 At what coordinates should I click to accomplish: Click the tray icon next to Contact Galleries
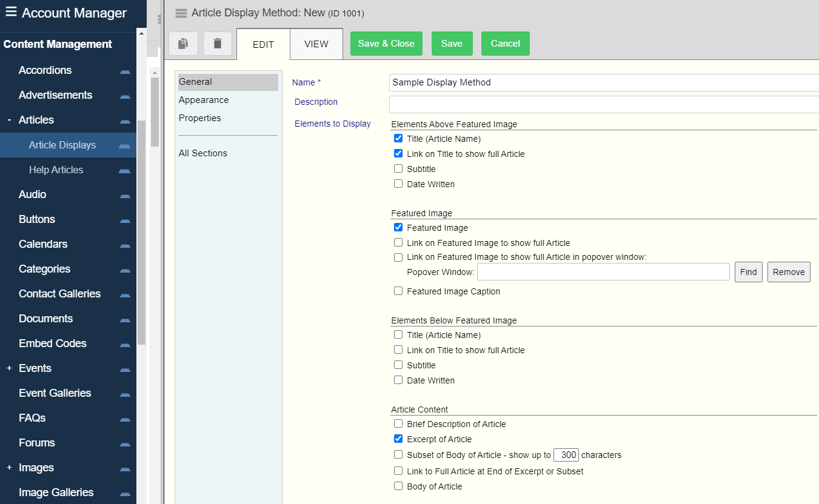coord(125,294)
